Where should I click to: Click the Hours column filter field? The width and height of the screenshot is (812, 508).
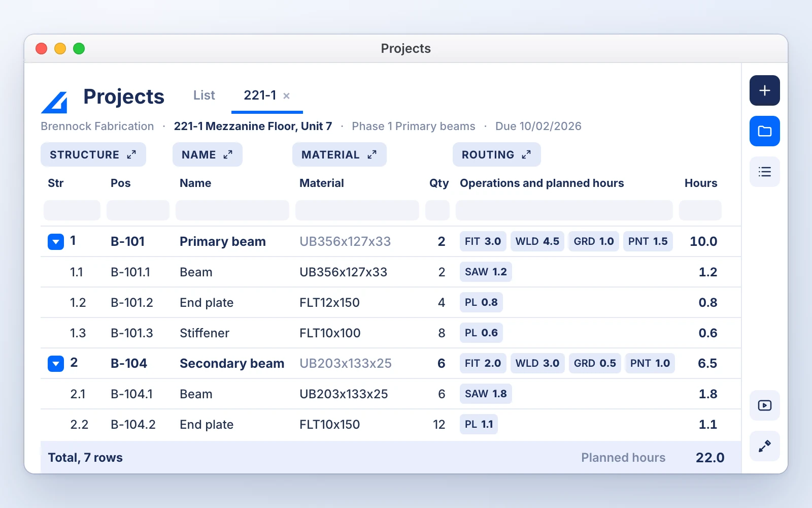click(x=700, y=210)
